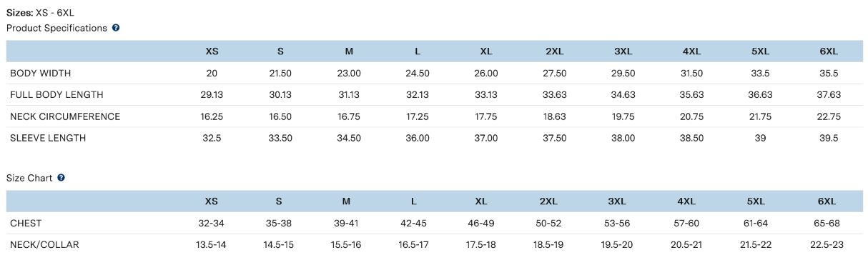Click the SLEEVE LENGTH row label
The height and width of the screenshot is (265, 868).
(48, 138)
